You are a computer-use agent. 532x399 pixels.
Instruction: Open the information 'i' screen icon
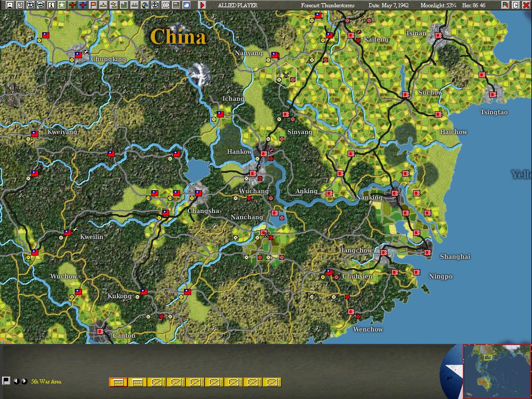pyautogui.click(x=51, y=5)
